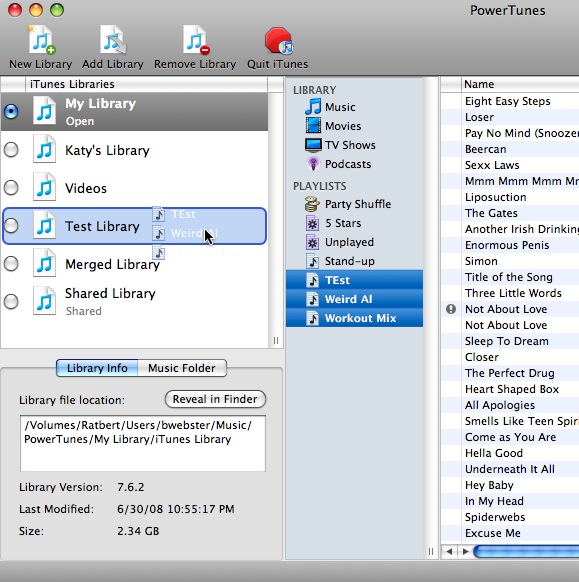Screen dimensions: 579x582
Task: Open the Podcasts source
Action: [x=338, y=164]
